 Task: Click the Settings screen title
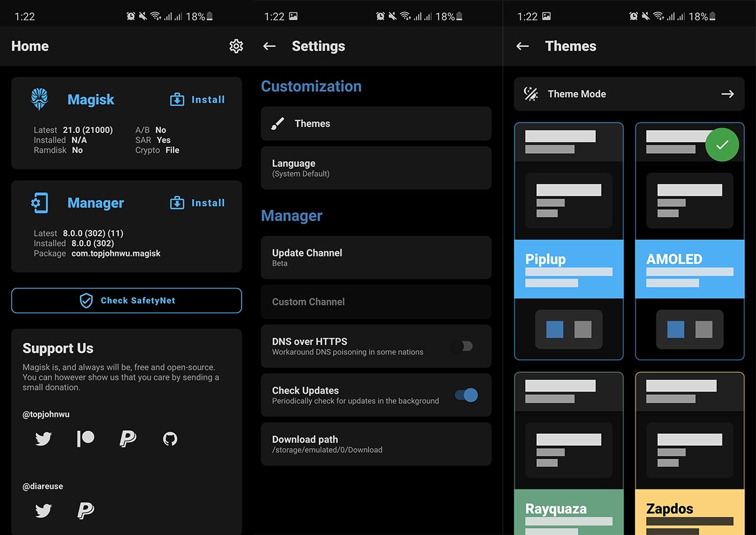pyautogui.click(x=318, y=46)
